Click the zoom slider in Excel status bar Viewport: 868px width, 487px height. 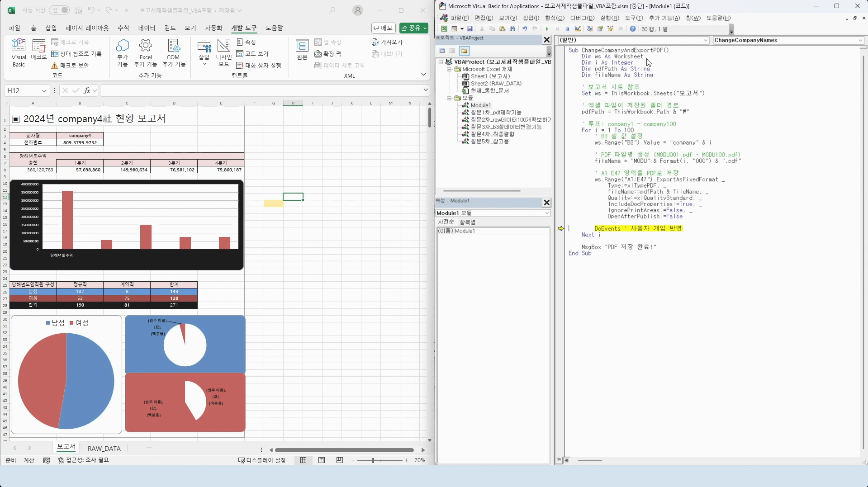pyautogui.click(x=373, y=460)
